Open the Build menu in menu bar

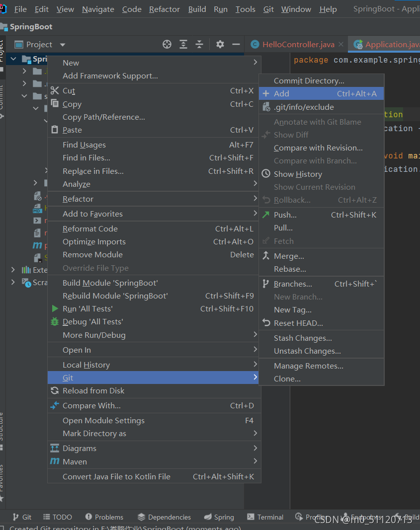(x=197, y=9)
